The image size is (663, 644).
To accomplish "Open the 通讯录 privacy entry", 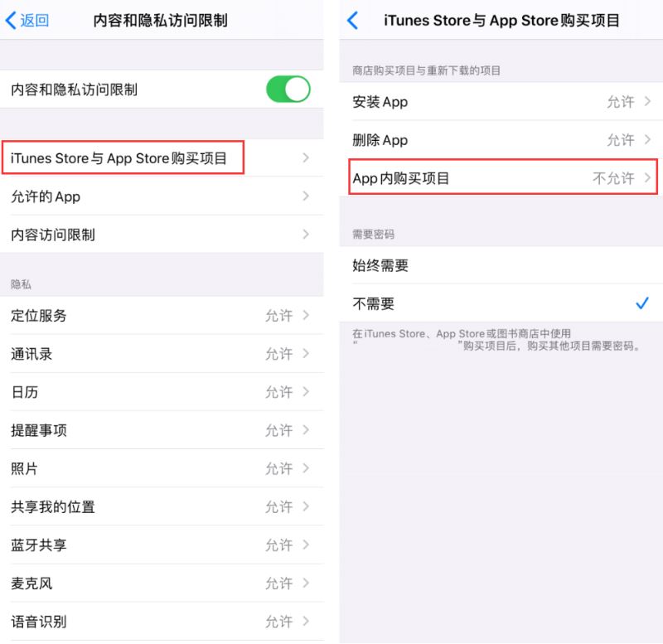I will pos(162,354).
